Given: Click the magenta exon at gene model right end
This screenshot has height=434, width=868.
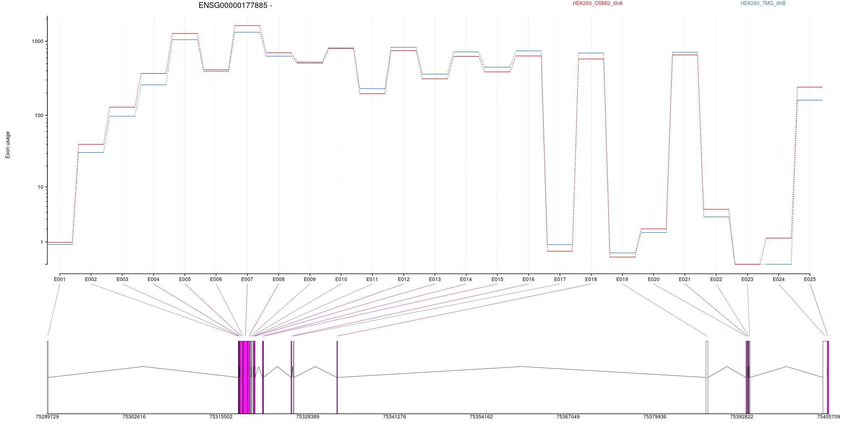Looking at the screenshot, I should [828, 377].
